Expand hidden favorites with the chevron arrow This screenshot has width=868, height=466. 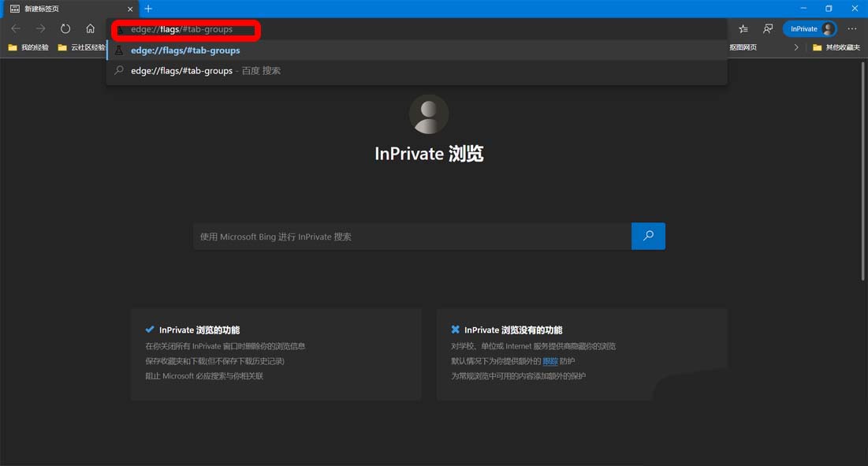coord(796,47)
